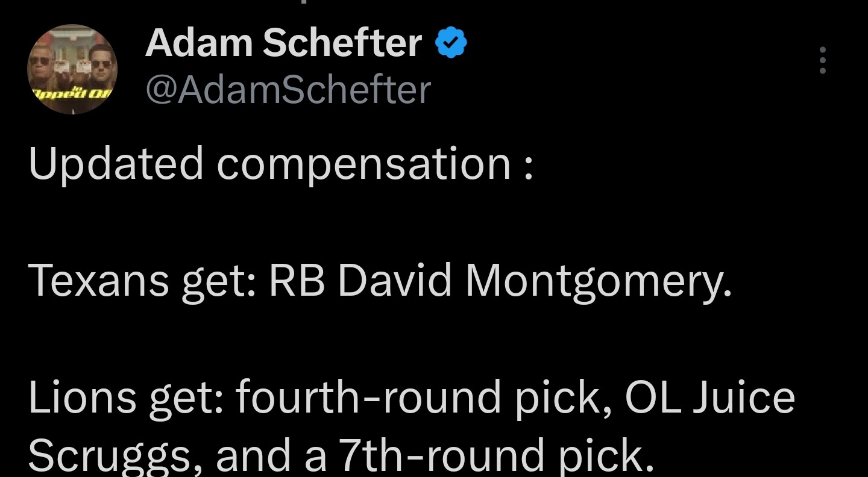This screenshot has height=477, width=868.
Task: Click the word "compensation" in the tweet
Action: click(x=364, y=164)
